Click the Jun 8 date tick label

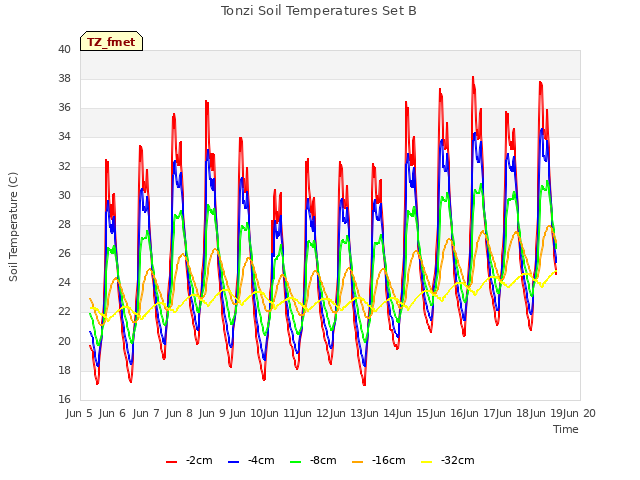pos(179,413)
